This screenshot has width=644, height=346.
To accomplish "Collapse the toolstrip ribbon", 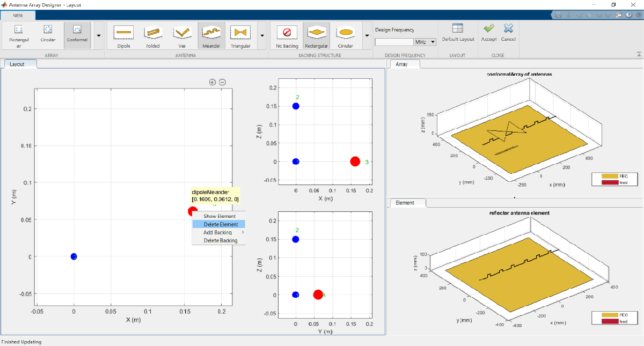I will pos(639,54).
